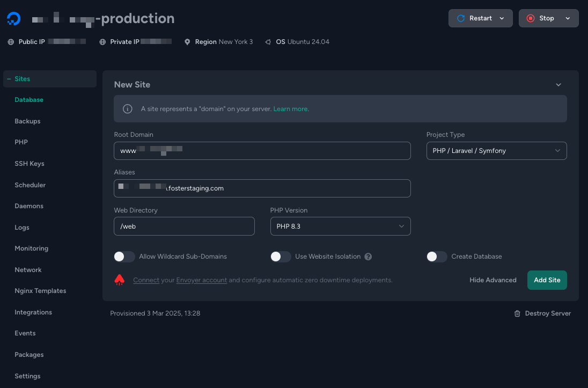Viewport: 588px width, 388px height.
Task: Click Hide Advanced
Action: (493, 280)
